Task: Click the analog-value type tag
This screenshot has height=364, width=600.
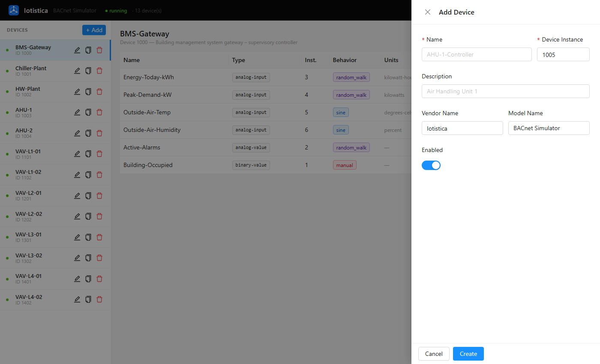Action: tap(251, 147)
